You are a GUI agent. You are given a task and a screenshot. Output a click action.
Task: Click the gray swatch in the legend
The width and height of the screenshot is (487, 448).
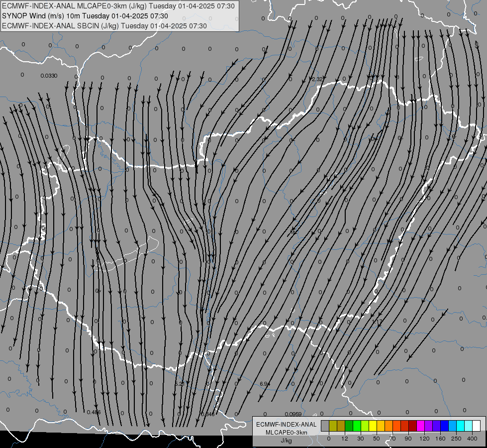(325, 426)
